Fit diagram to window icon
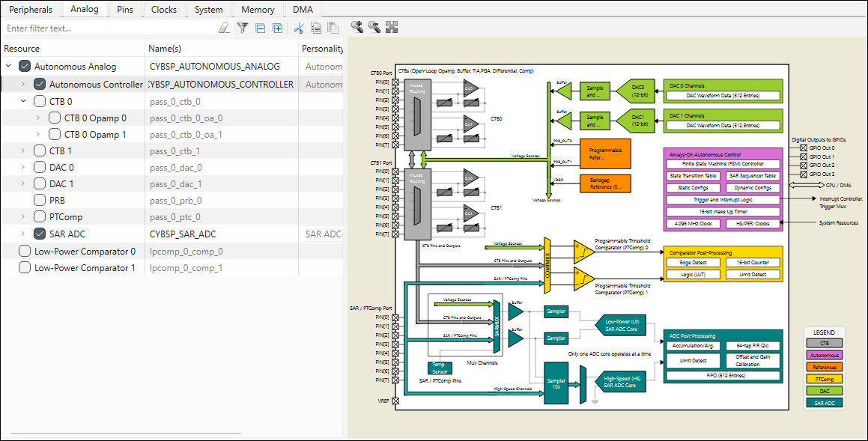Screen dimensions: 868x441 (391, 27)
